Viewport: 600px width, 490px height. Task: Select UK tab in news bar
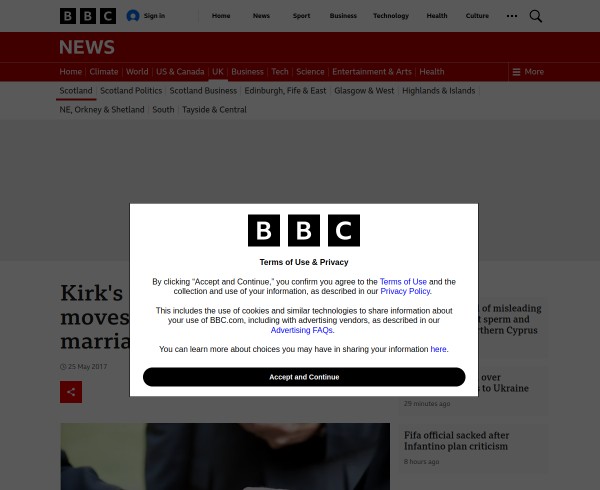218,72
